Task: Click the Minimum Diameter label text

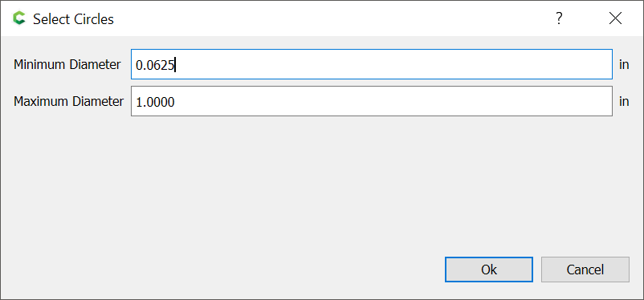Action: coord(67,64)
